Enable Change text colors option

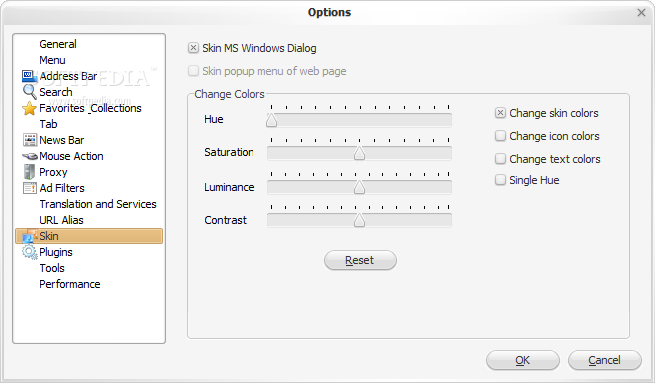point(500,159)
